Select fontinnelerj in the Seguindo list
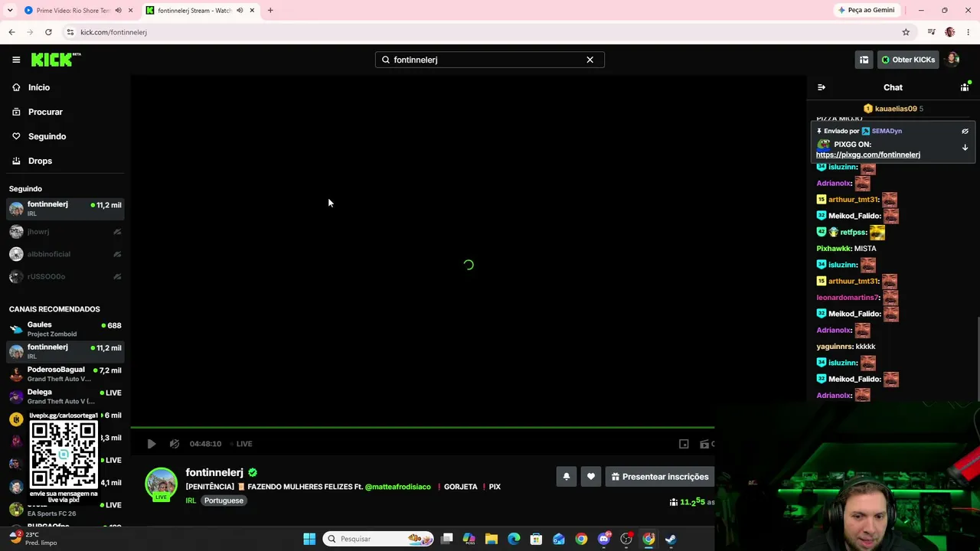 65,208
